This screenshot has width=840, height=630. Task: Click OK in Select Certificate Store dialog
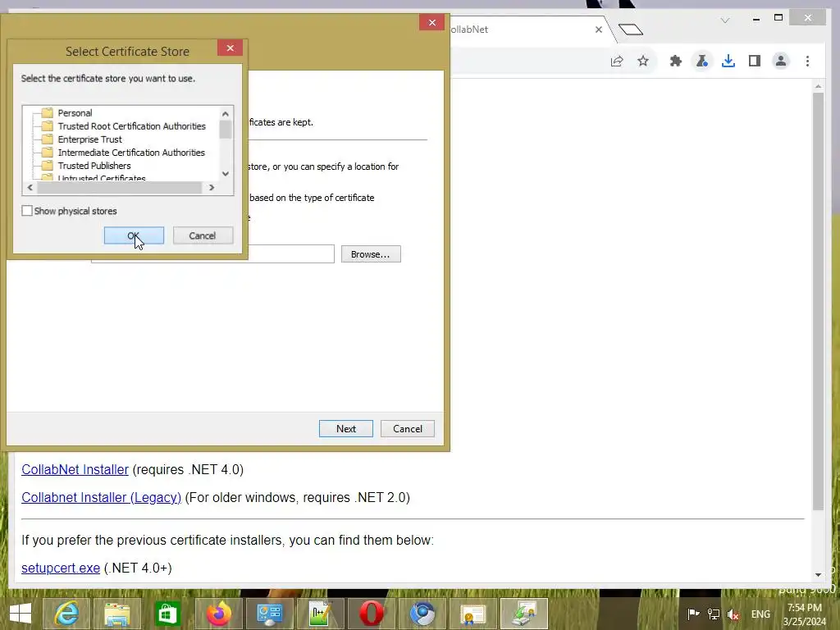[134, 235]
